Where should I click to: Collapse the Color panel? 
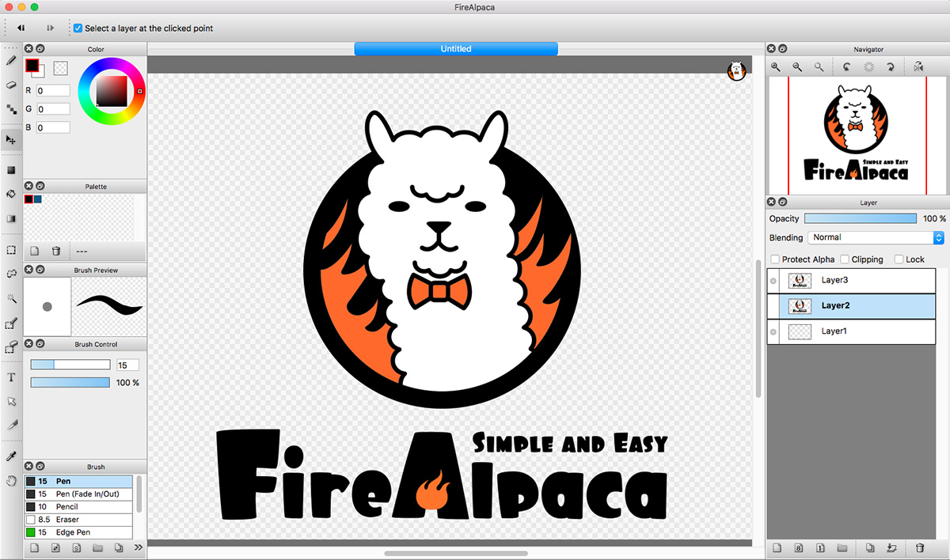(38, 47)
